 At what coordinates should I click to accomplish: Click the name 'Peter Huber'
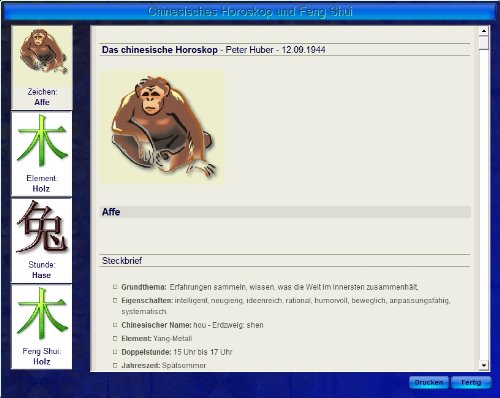click(249, 50)
